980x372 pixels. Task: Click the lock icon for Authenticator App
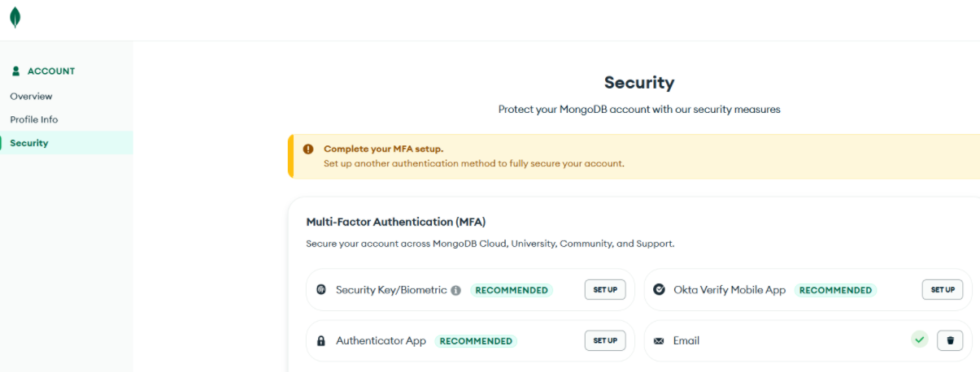point(321,341)
